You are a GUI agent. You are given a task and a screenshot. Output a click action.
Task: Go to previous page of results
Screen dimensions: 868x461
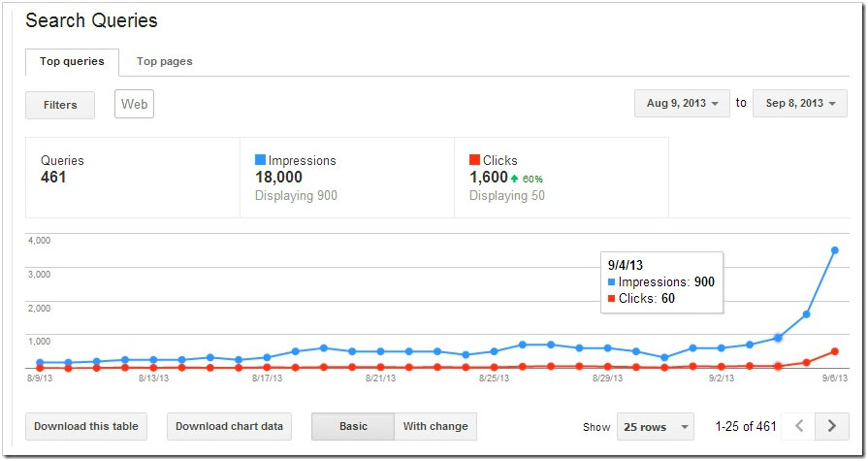tap(799, 425)
